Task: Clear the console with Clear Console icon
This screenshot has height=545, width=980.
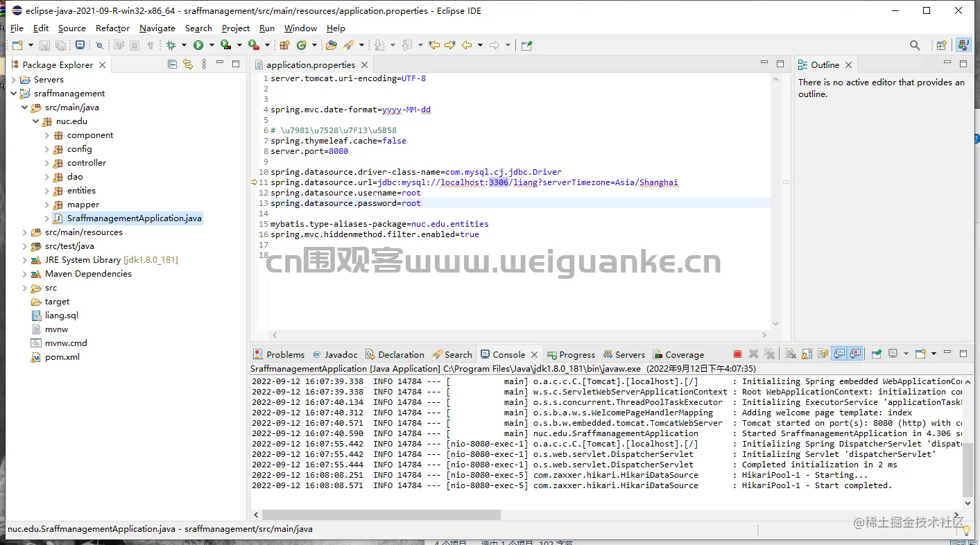Action: pyautogui.click(x=791, y=354)
